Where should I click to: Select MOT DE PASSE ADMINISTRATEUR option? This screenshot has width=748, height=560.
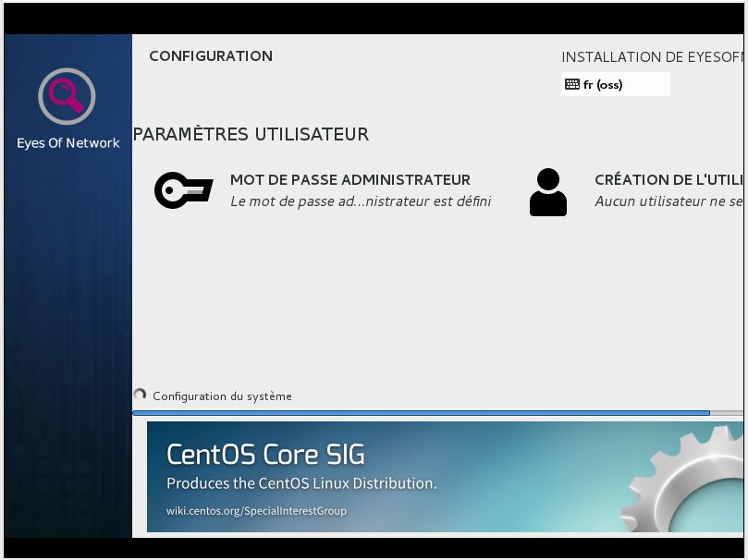[350, 179]
